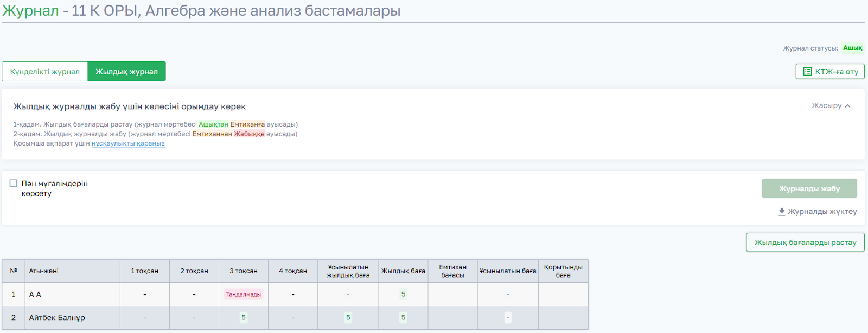The height and width of the screenshot is (333, 868).
Task: Click the Журналды жабу button
Action: coord(809,189)
